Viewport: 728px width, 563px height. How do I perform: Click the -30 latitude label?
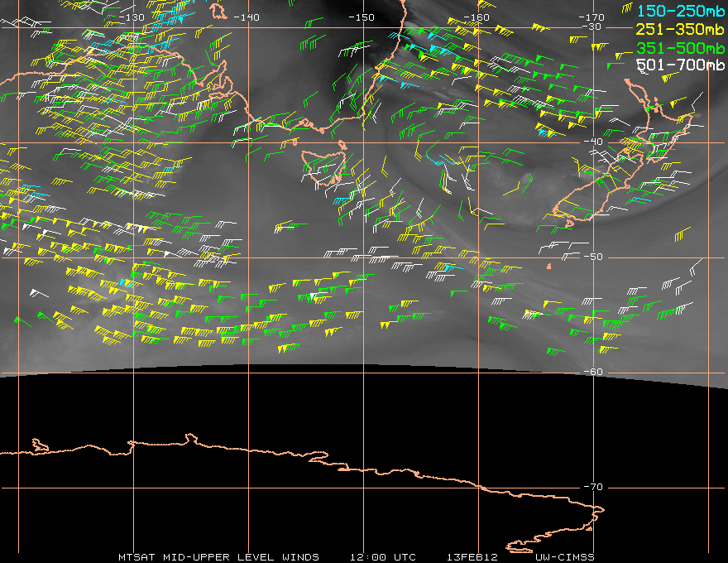(x=591, y=27)
